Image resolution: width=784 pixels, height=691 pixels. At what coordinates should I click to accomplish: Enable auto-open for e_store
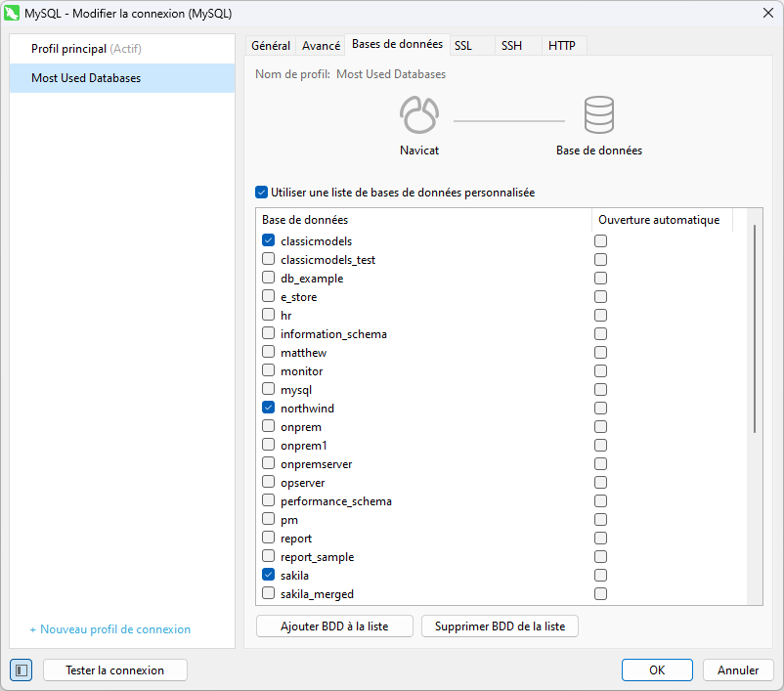600,296
